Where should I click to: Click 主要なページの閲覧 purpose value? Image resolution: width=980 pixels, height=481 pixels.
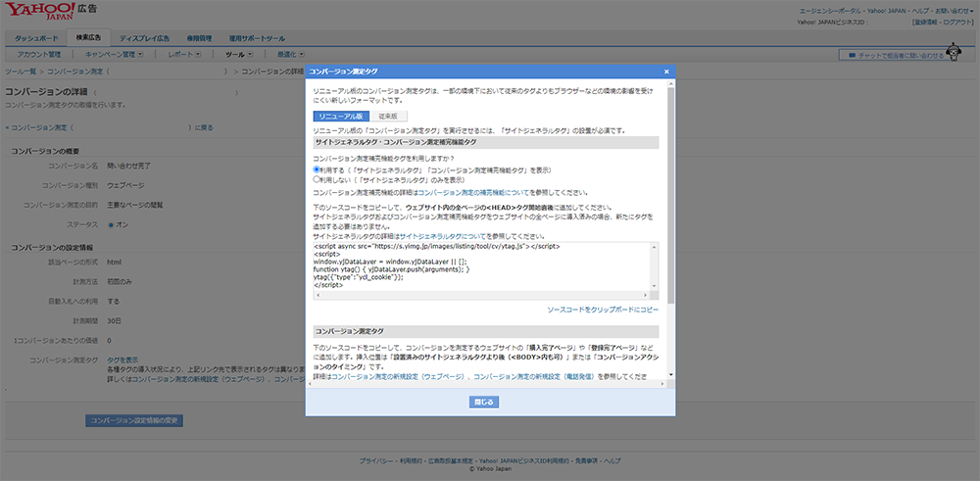coord(135,205)
